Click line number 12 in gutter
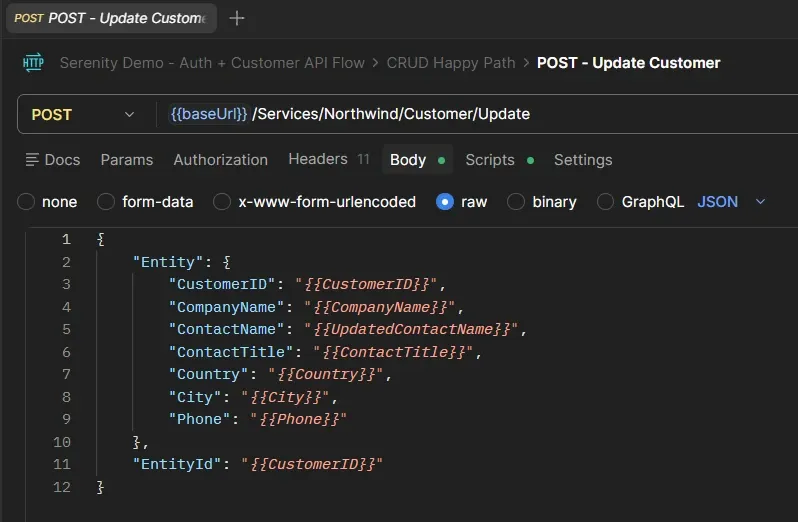 tap(62, 487)
